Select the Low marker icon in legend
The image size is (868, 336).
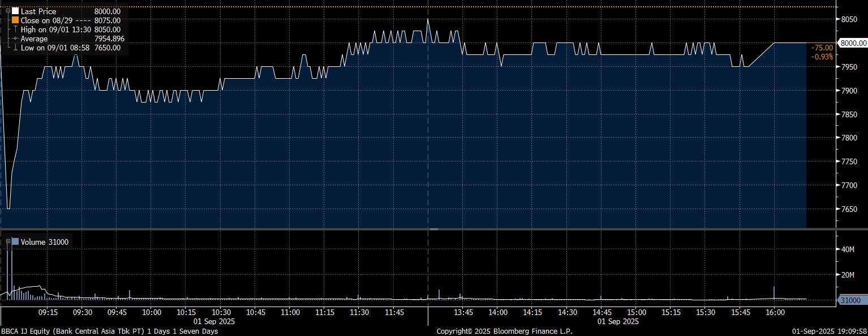coord(15,48)
